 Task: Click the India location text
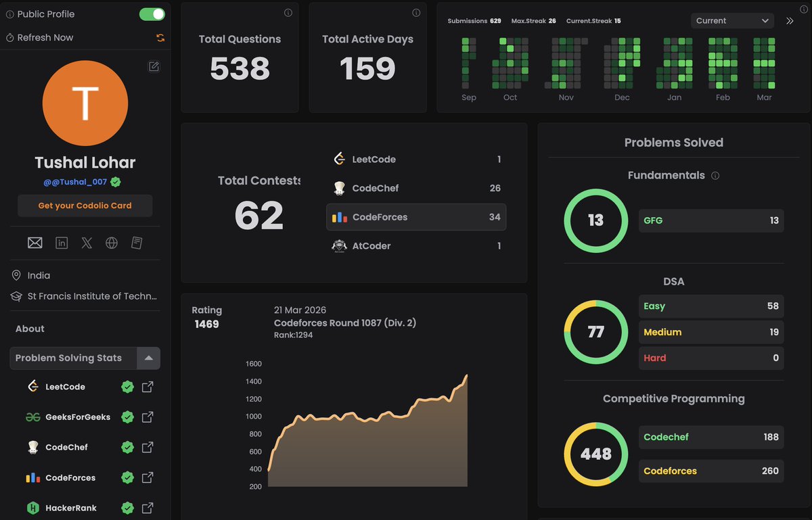click(x=39, y=276)
